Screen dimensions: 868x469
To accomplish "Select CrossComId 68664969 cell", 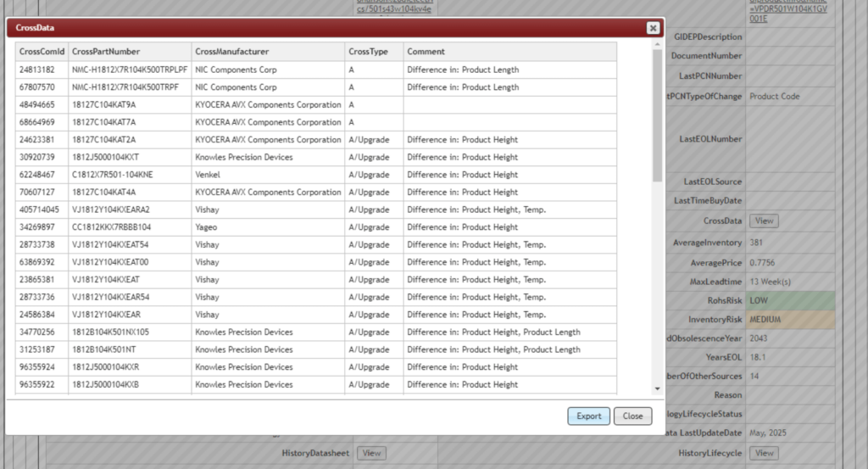I will (42, 122).
